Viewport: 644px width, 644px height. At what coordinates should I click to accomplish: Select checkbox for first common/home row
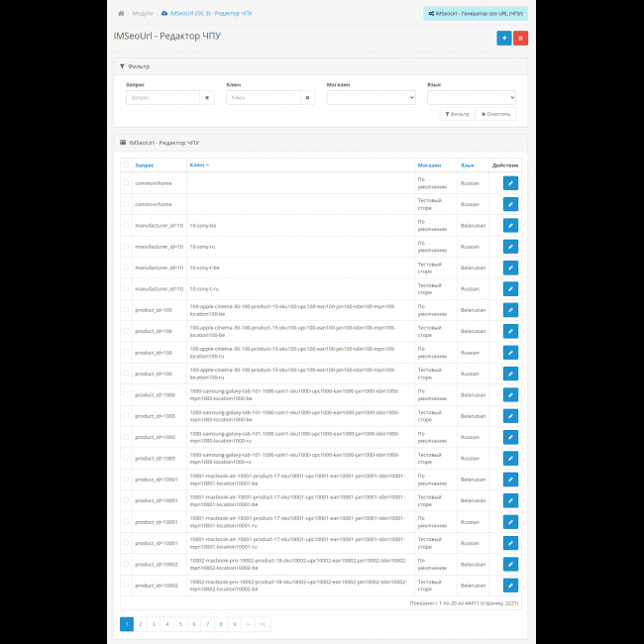point(125,183)
